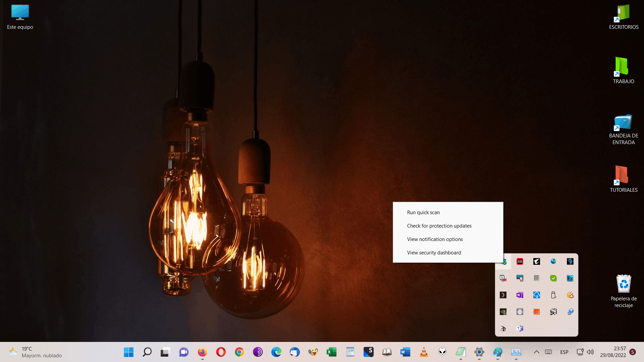Viewport: 644px width, 362px height.
Task: Click the NVIDIA update tray icon
Action: click(503, 312)
